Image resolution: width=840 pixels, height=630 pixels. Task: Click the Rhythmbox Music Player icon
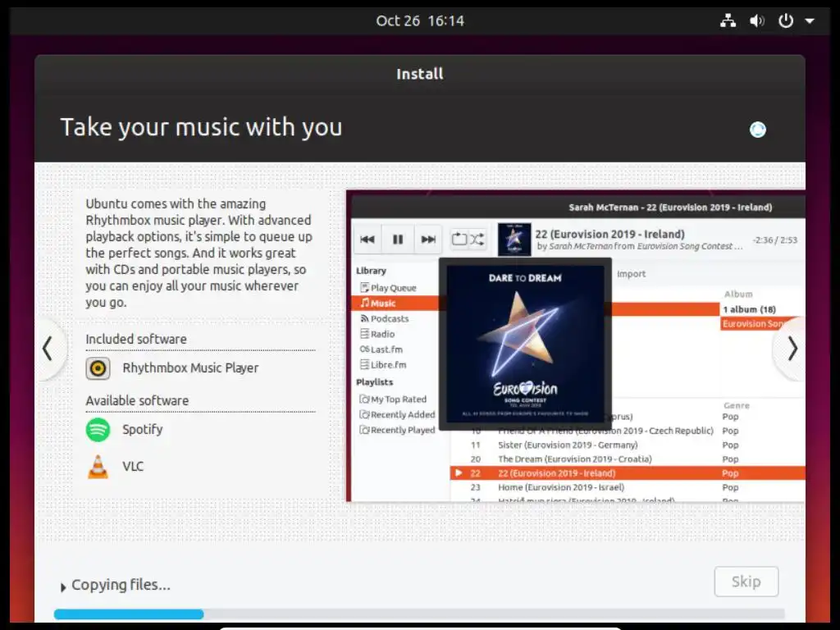[98, 368]
